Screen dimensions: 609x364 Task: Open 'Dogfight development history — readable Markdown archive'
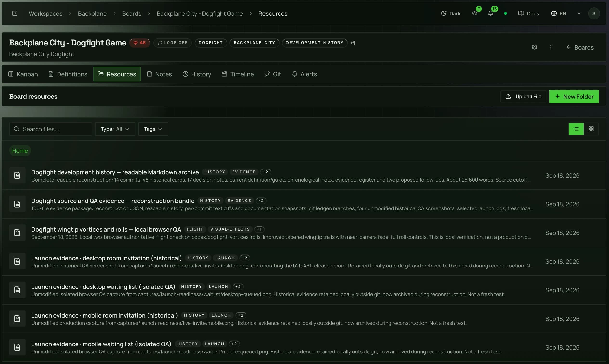pos(115,172)
